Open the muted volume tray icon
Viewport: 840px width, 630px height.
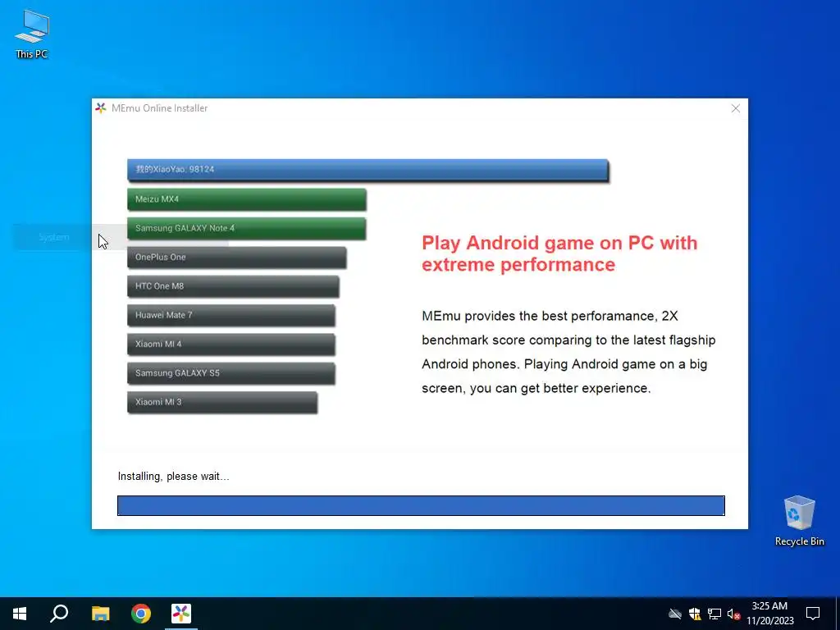(733, 614)
